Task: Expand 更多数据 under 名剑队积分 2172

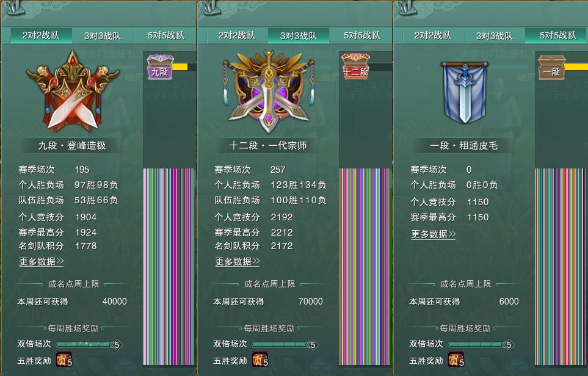Action: pyautogui.click(x=238, y=261)
